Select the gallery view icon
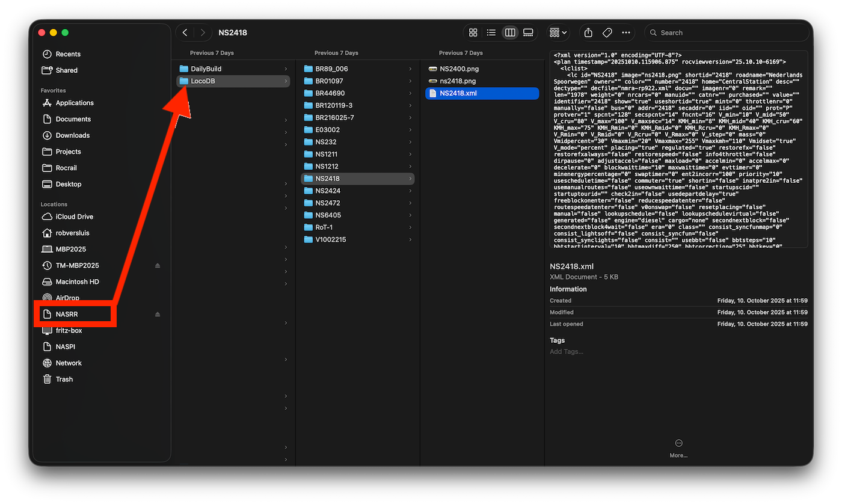 tap(528, 32)
